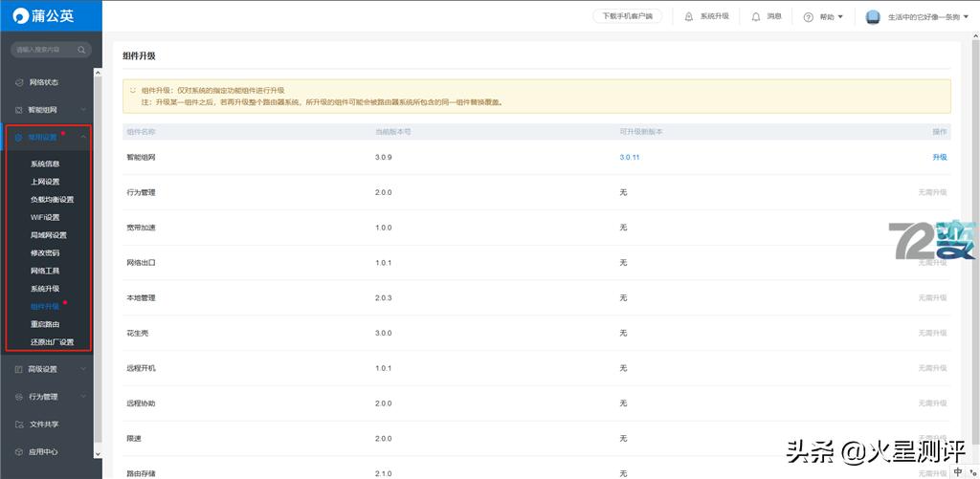The width and height of the screenshot is (980, 479).
Task: Click the 组件名称 column header
Action: [142, 132]
